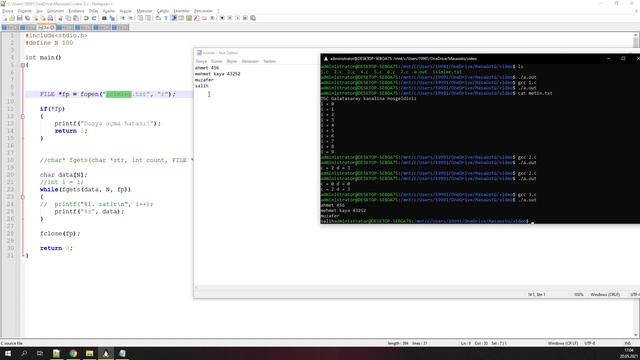
Task: Click the Zoom Out toolbar icon
Action: 131,18
